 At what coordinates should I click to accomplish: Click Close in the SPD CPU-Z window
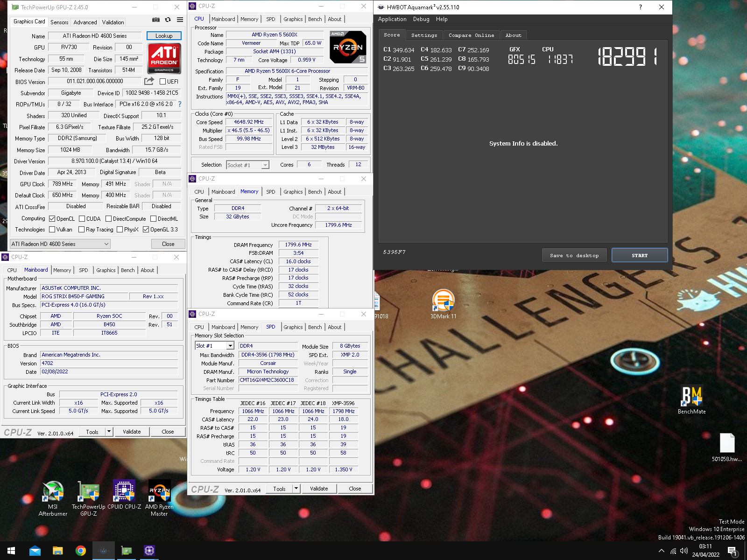[x=355, y=489]
